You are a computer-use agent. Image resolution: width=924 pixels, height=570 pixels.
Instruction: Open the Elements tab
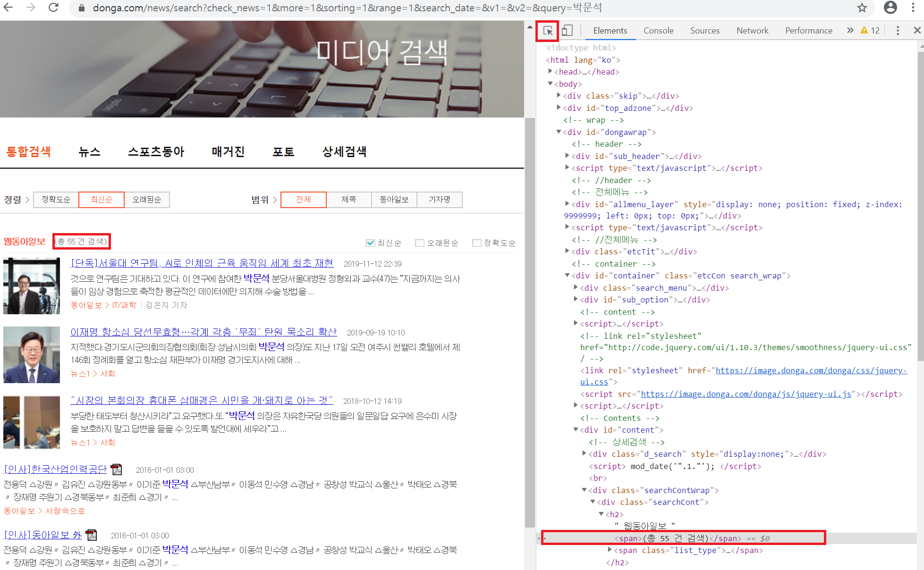click(610, 31)
